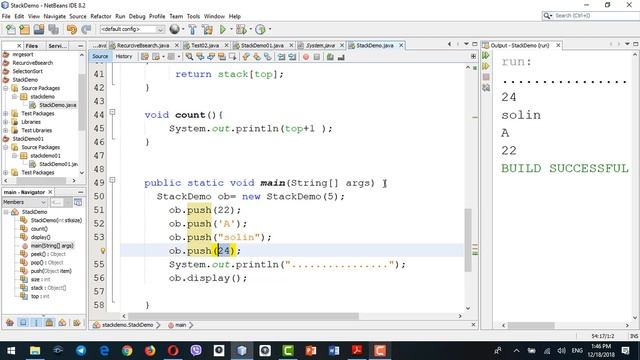The image size is (640, 360).
Task: Click the main breadcrumb below editor
Action: [180, 325]
